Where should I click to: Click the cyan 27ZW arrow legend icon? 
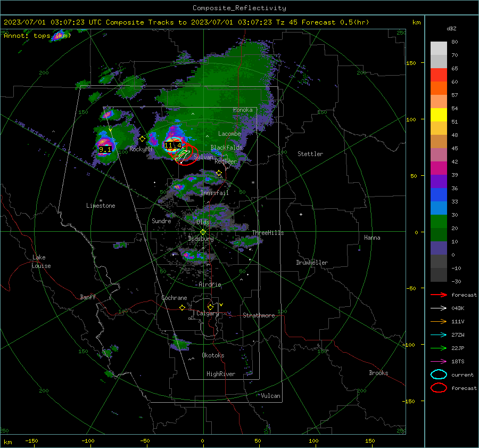439,335
